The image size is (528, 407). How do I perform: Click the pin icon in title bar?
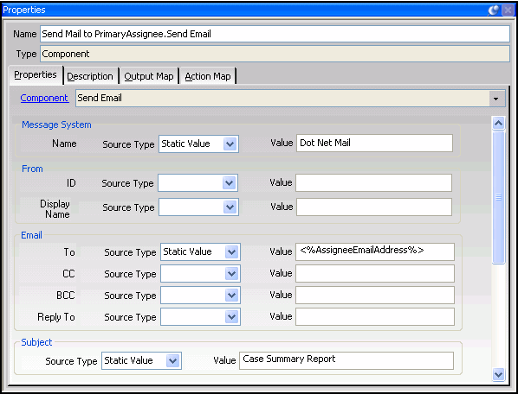pos(494,10)
